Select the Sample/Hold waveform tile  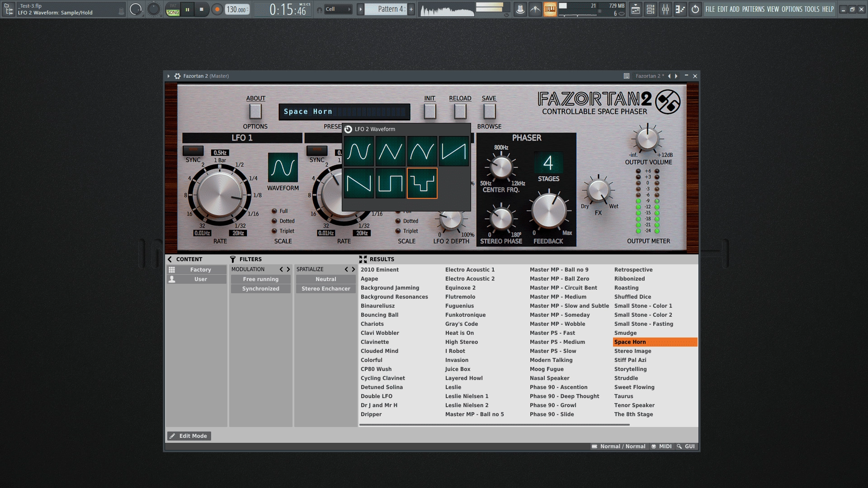(x=422, y=183)
